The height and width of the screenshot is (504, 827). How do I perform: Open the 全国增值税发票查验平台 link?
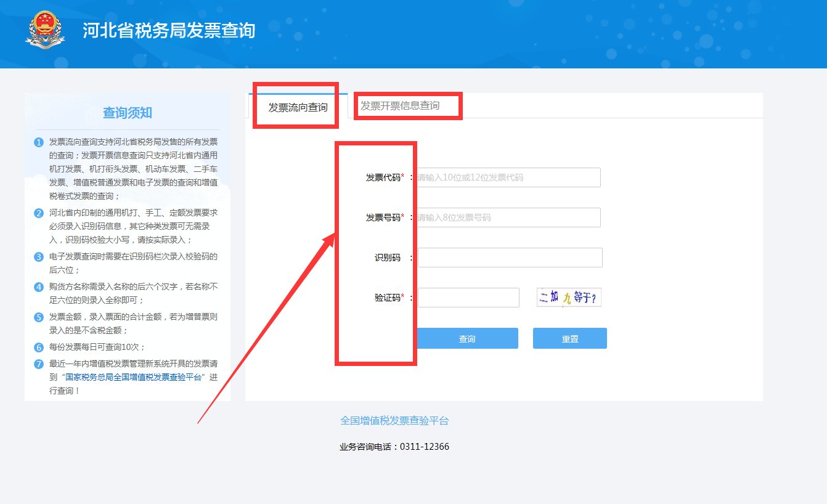pos(394,420)
